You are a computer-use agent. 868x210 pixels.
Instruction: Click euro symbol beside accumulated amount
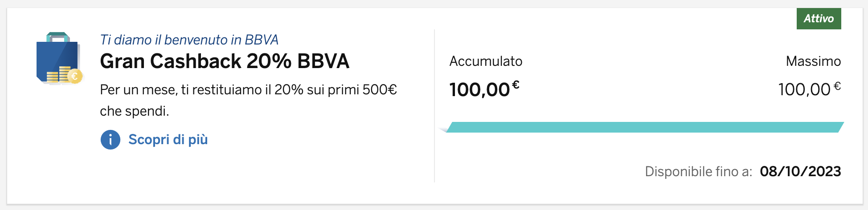516,84
